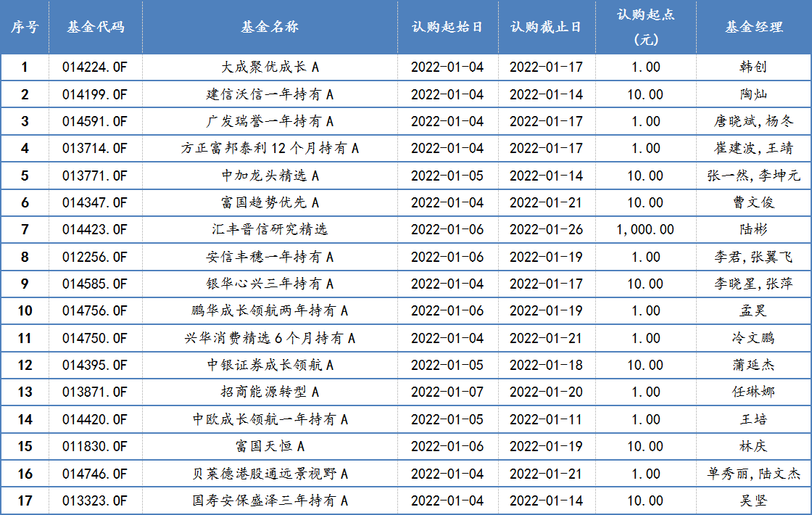812x515 pixels.
Task: Click manager name 蒲延杰
Action: (x=753, y=366)
